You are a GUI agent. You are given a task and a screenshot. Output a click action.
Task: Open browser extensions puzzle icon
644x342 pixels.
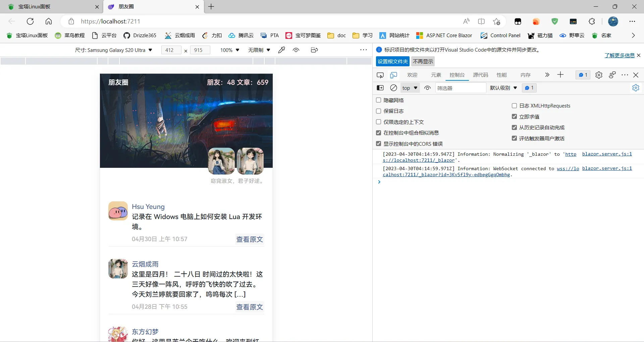pos(592,21)
